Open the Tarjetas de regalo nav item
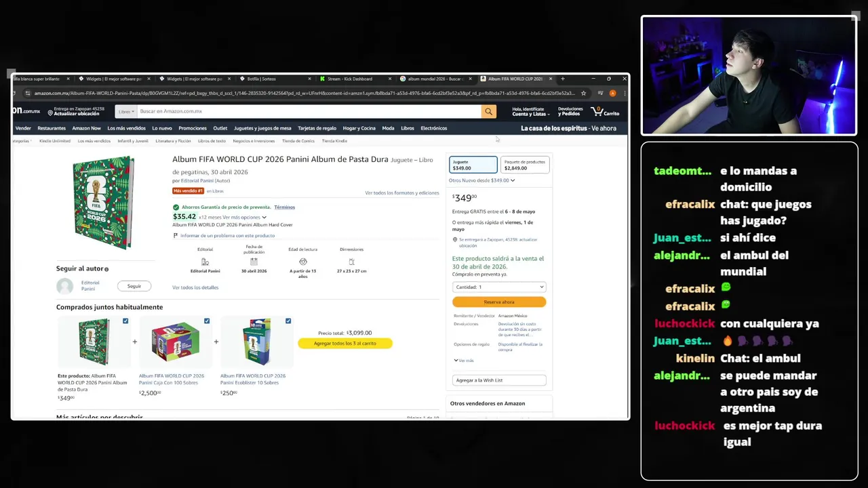The height and width of the screenshot is (488, 868). tap(317, 128)
